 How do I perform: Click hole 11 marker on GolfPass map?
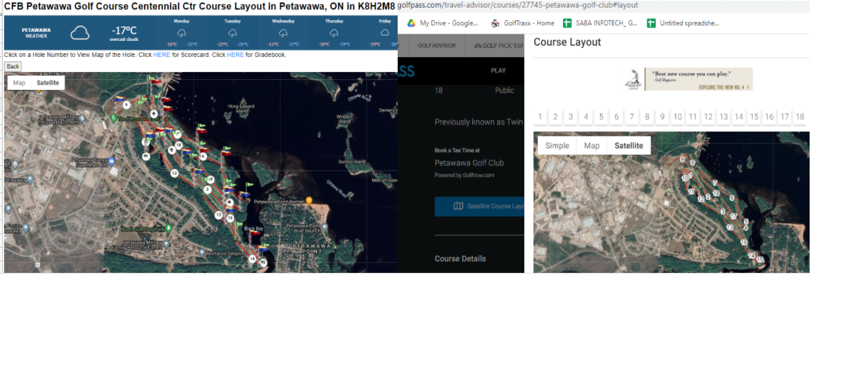[x=692, y=192]
